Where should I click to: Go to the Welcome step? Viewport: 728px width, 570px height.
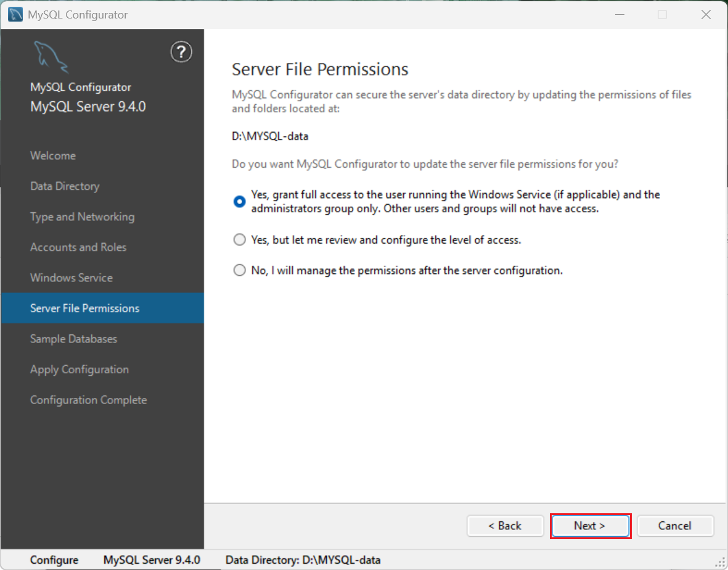[53, 155]
